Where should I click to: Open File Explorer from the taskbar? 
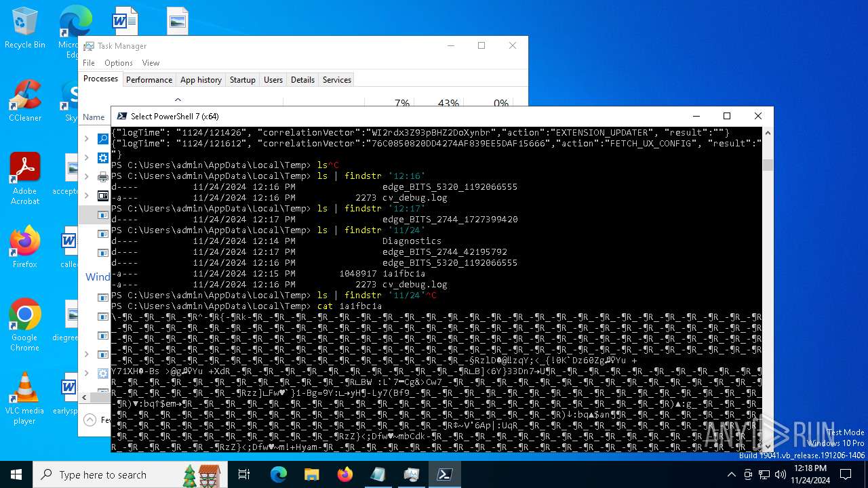312,474
